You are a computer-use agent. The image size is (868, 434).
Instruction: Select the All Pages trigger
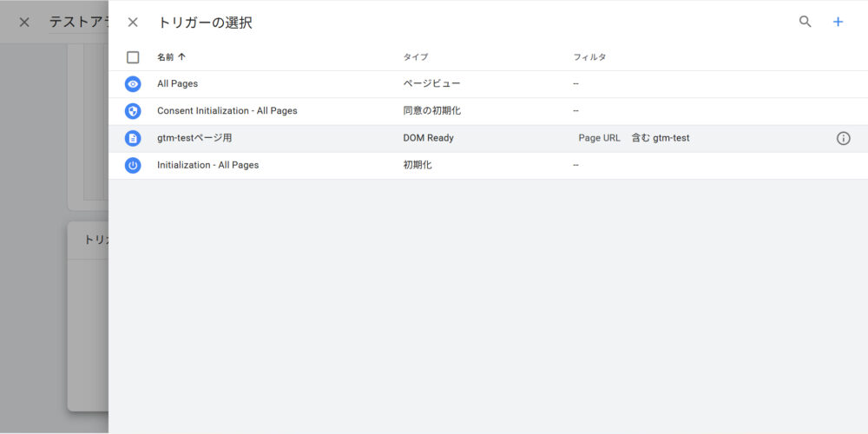[x=178, y=84]
